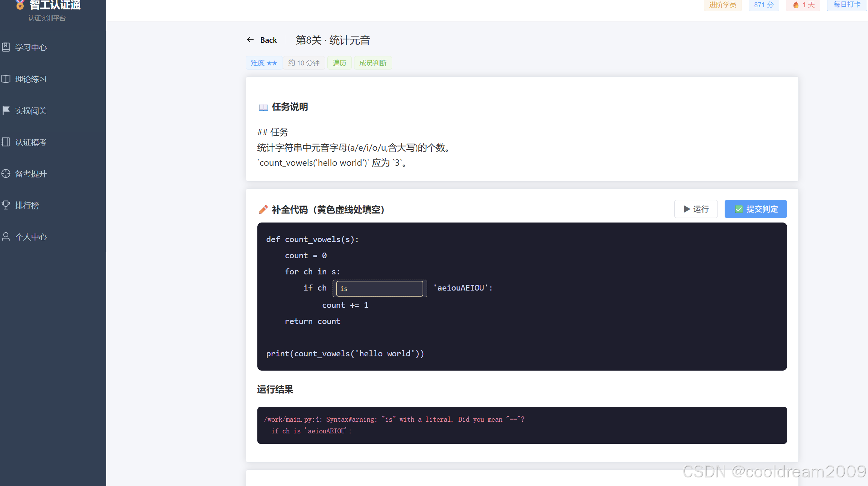Image resolution: width=868 pixels, height=486 pixels.
Task: Click the print(count_vowels('hello world')) line
Action: [345, 354]
